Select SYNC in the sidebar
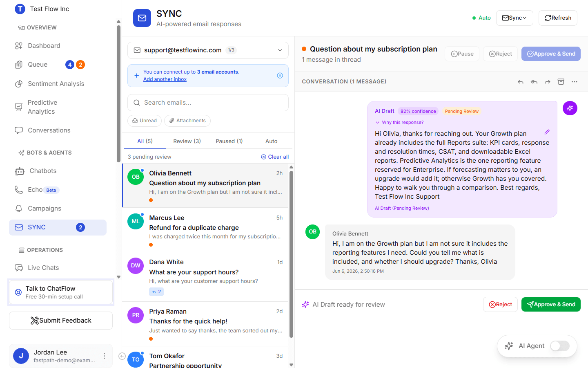588x368 pixels. (x=58, y=227)
